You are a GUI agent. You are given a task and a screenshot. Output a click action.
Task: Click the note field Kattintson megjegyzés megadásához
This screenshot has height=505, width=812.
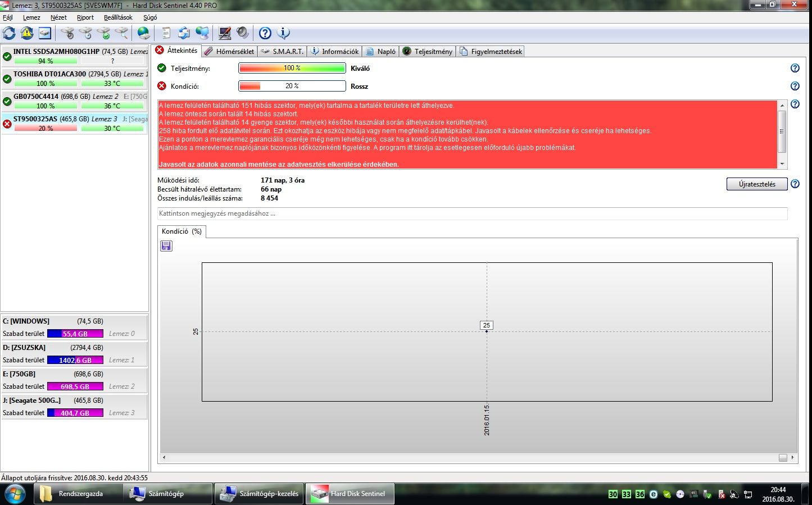tap(472, 213)
